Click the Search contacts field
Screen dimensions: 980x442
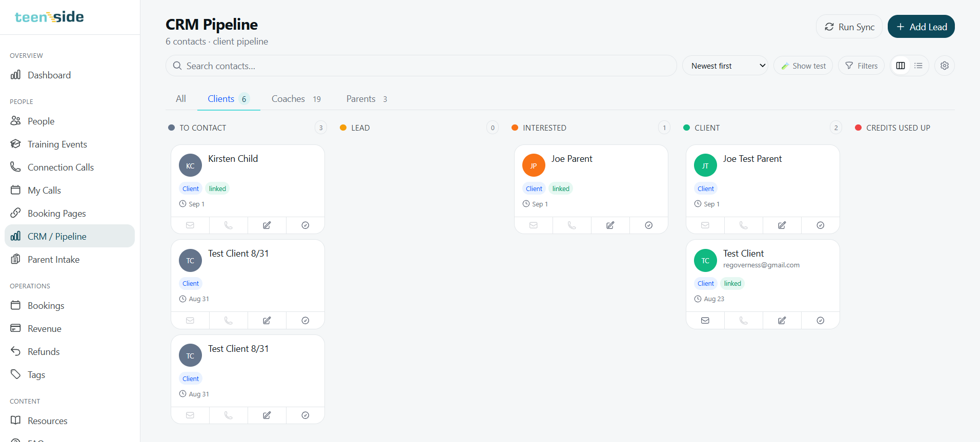421,66
